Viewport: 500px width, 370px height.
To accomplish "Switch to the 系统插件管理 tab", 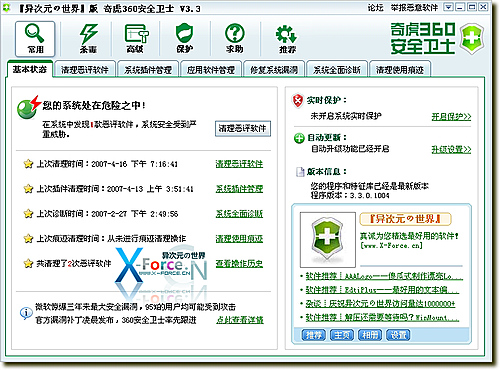I will coord(148,70).
